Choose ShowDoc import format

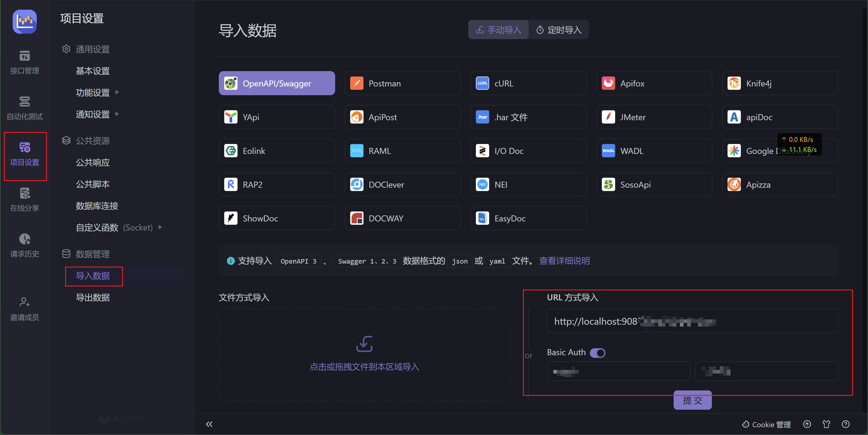click(277, 218)
